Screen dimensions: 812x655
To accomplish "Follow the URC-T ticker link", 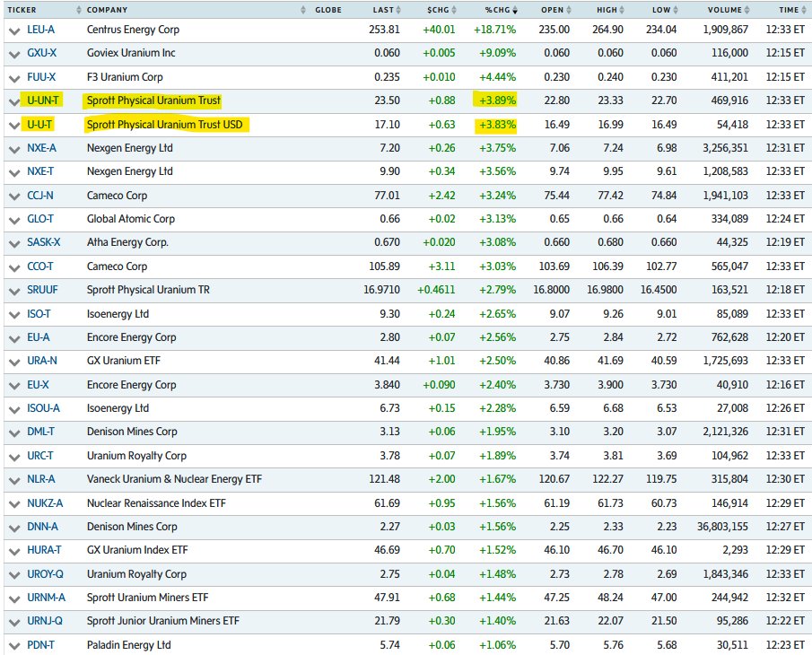I will (x=39, y=456).
